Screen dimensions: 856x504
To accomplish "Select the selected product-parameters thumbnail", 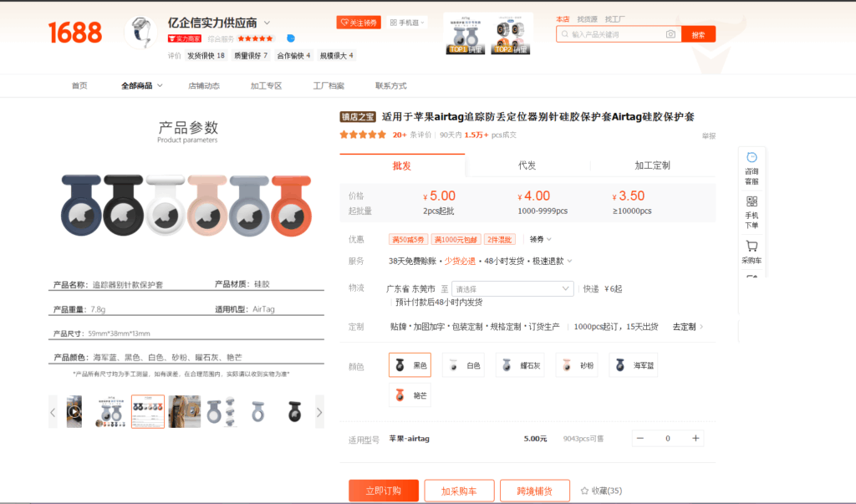I will click(148, 411).
